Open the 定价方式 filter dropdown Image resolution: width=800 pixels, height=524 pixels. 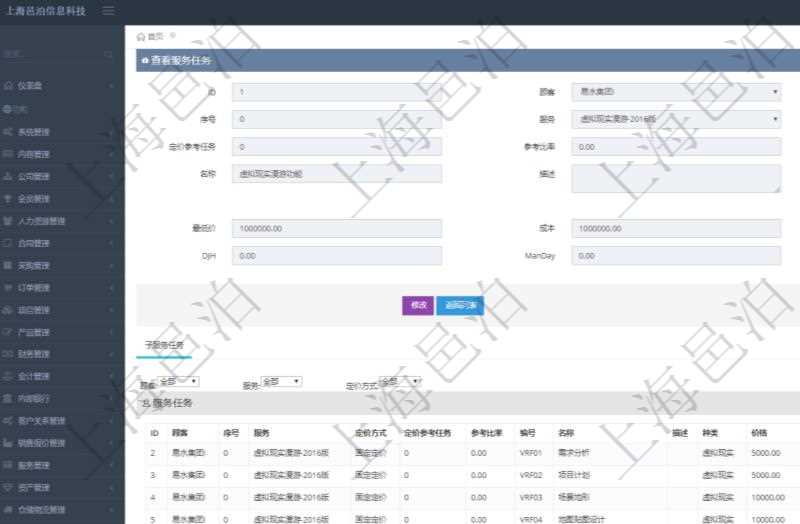pos(401,382)
